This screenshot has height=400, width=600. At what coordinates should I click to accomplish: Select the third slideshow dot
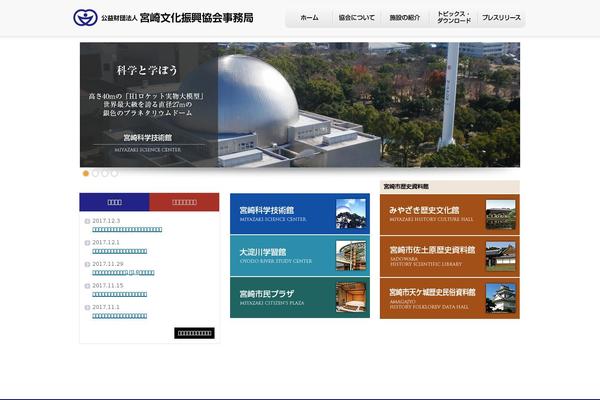(x=104, y=173)
